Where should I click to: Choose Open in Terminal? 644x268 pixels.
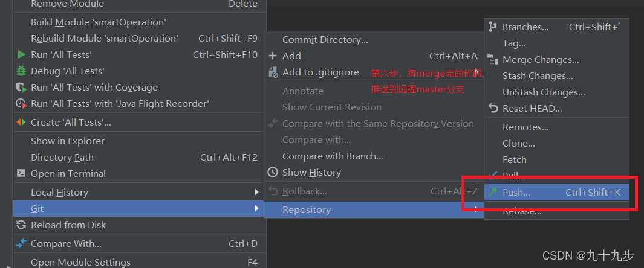139,173
